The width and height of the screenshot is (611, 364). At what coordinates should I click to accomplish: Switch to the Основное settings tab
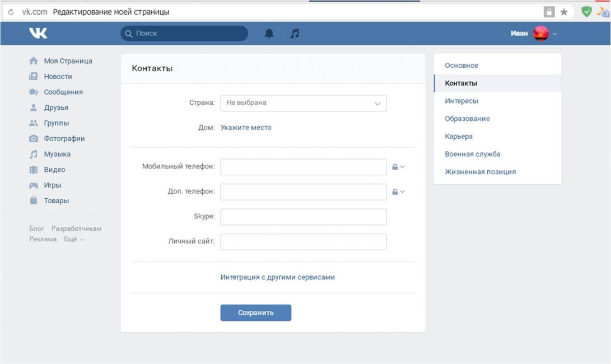click(x=461, y=66)
